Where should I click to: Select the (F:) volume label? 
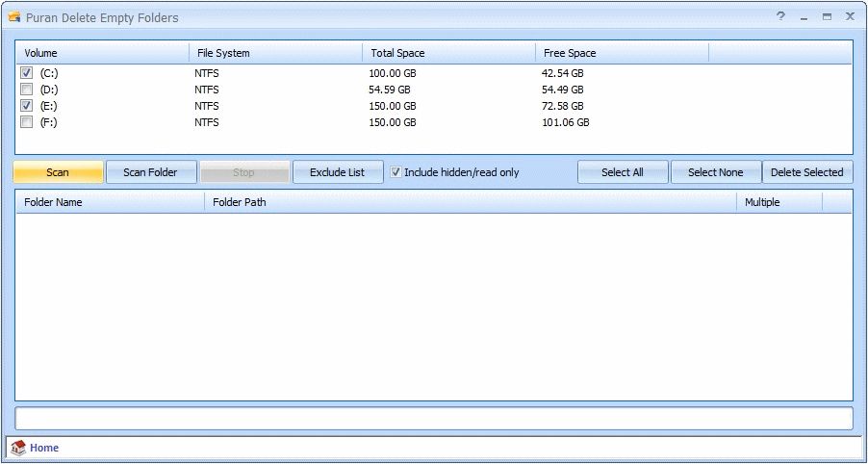[49, 122]
